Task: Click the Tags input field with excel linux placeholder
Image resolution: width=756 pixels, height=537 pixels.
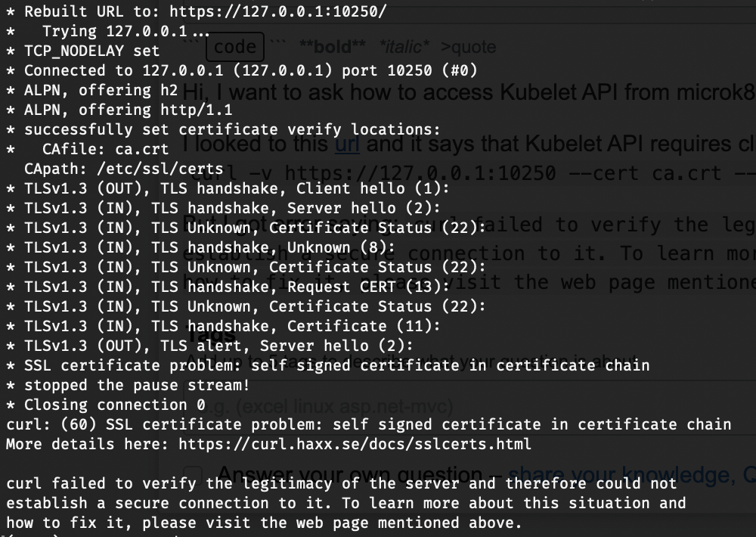Action: click(x=470, y=407)
